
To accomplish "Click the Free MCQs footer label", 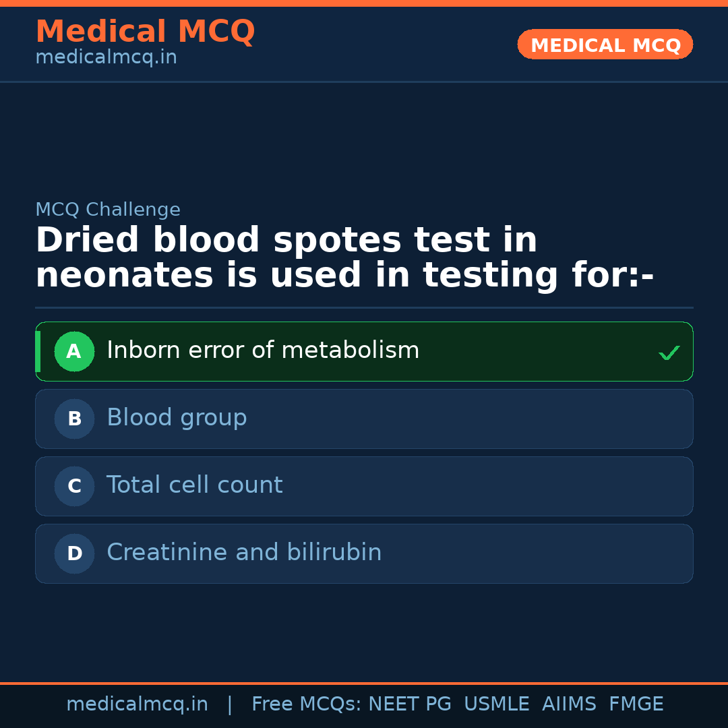I will click(306, 704).
